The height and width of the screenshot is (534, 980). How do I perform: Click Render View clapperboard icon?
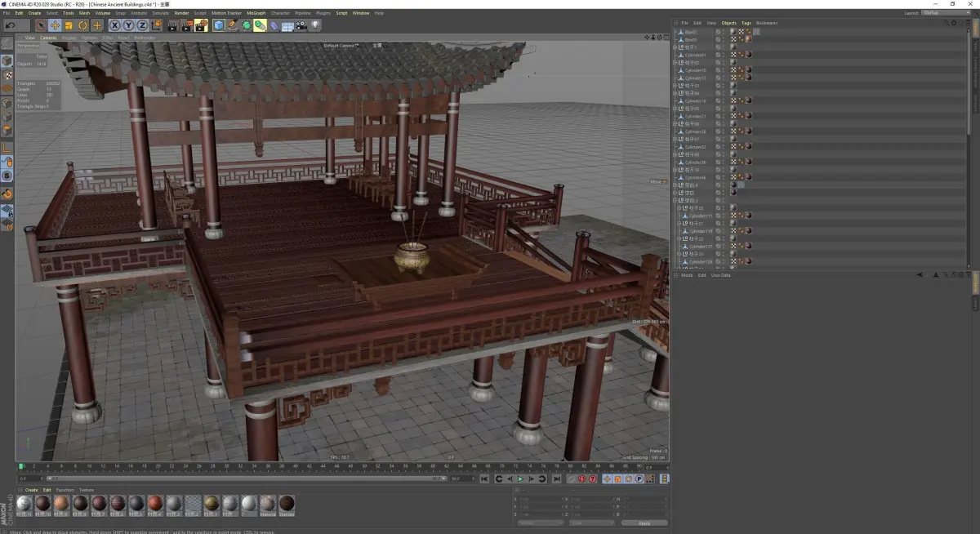pos(172,25)
